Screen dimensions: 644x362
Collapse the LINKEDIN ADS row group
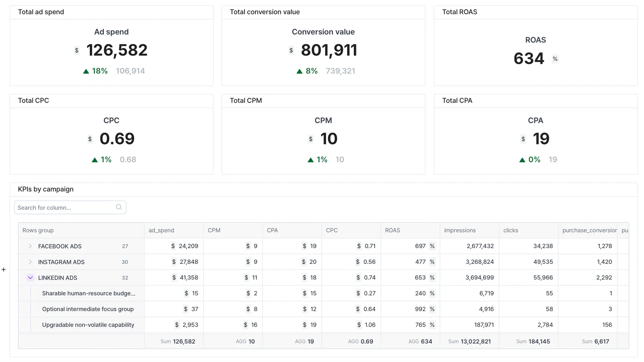coord(30,277)
